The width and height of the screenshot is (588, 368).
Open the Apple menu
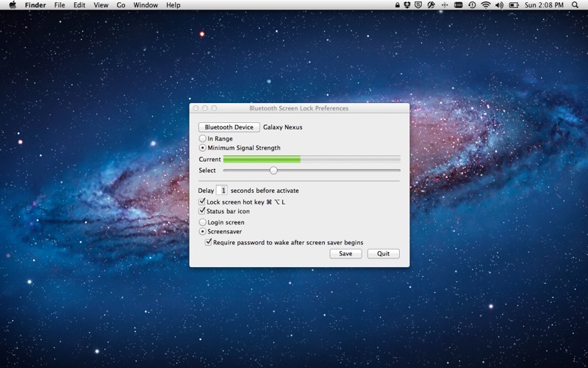tap(12, 5)
